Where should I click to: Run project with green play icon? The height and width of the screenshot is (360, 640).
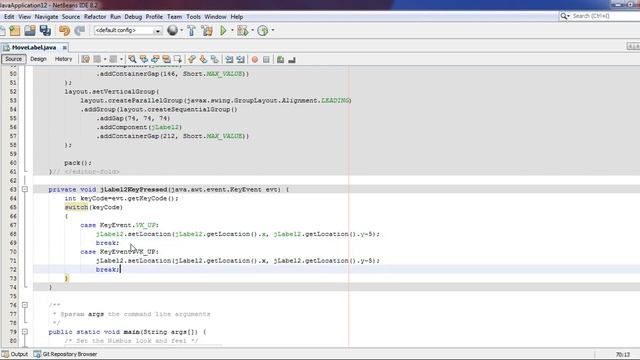pyautogui.click(x=223, y=31)
